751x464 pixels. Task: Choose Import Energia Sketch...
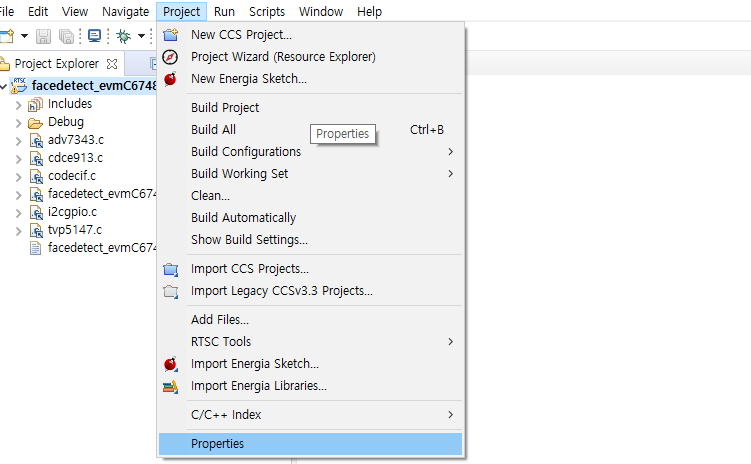coord(310,364)
